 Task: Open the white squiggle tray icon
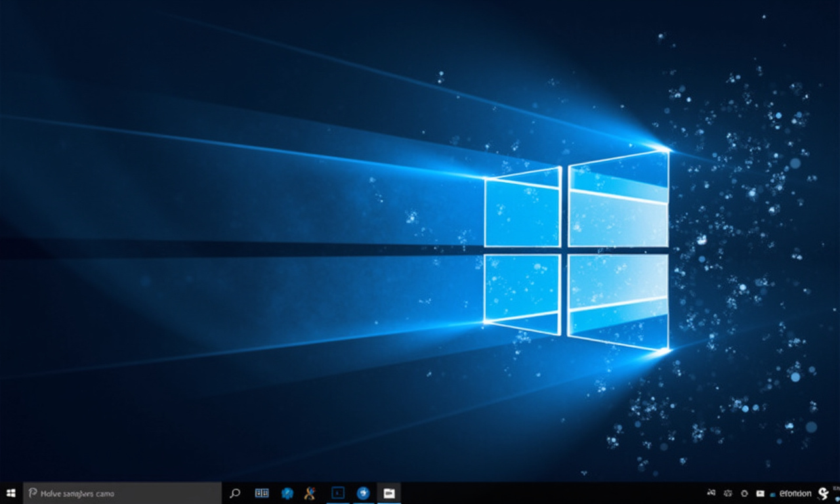point(824,493)
